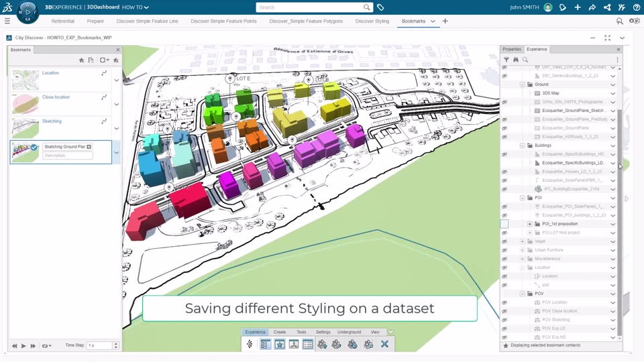Collapse the Ground folder in the tree

(x=523, y=84)
